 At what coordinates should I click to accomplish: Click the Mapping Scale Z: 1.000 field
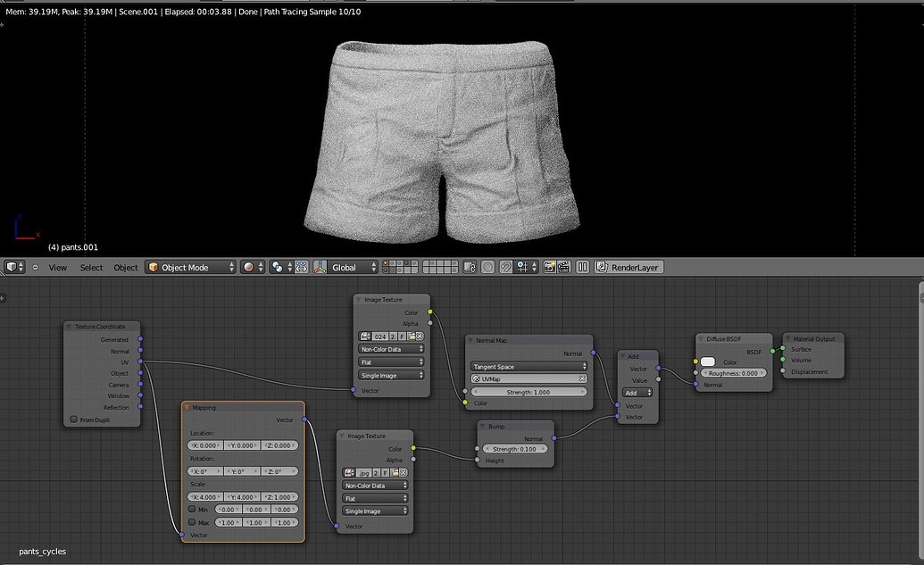tap(279, 496)
